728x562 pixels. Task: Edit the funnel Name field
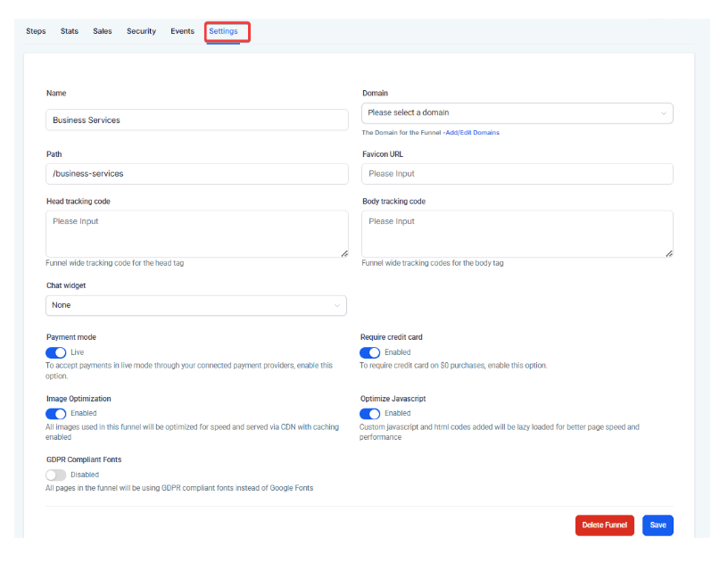(196, 120)
